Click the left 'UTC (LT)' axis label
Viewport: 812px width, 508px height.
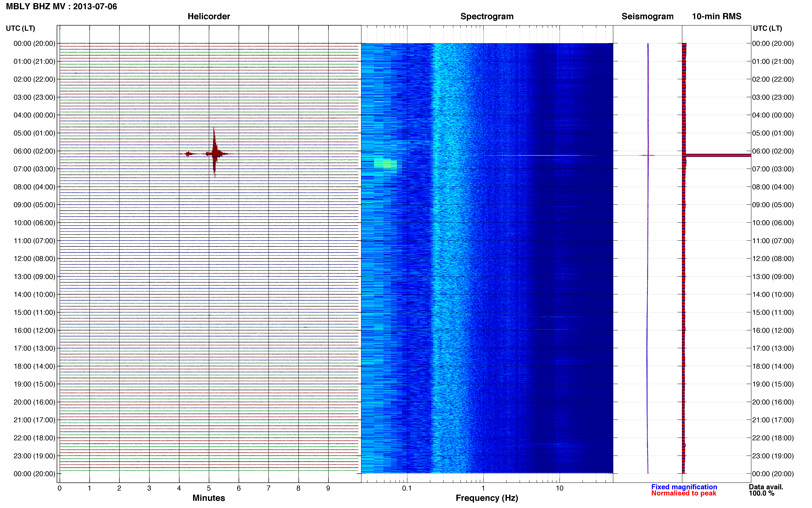21,28
